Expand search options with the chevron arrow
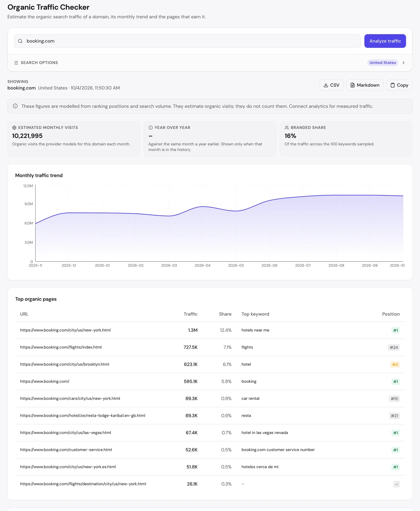 [403, 63]
